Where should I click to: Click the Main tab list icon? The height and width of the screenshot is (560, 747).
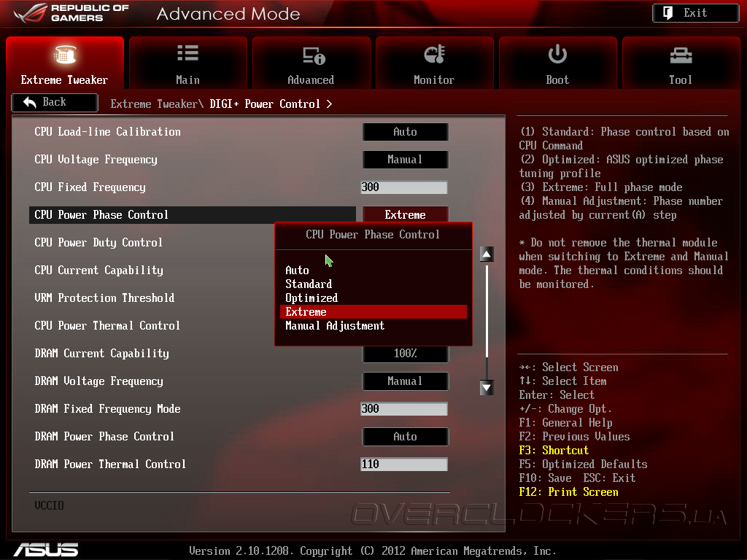point(187,53)
